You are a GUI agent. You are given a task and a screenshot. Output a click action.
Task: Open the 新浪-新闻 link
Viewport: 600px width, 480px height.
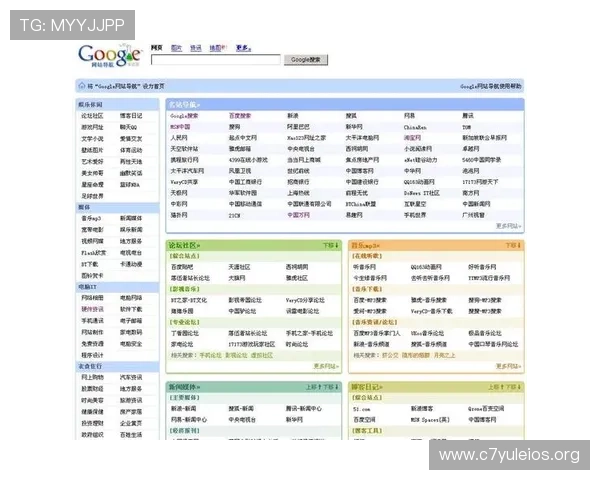pos(184,409)
